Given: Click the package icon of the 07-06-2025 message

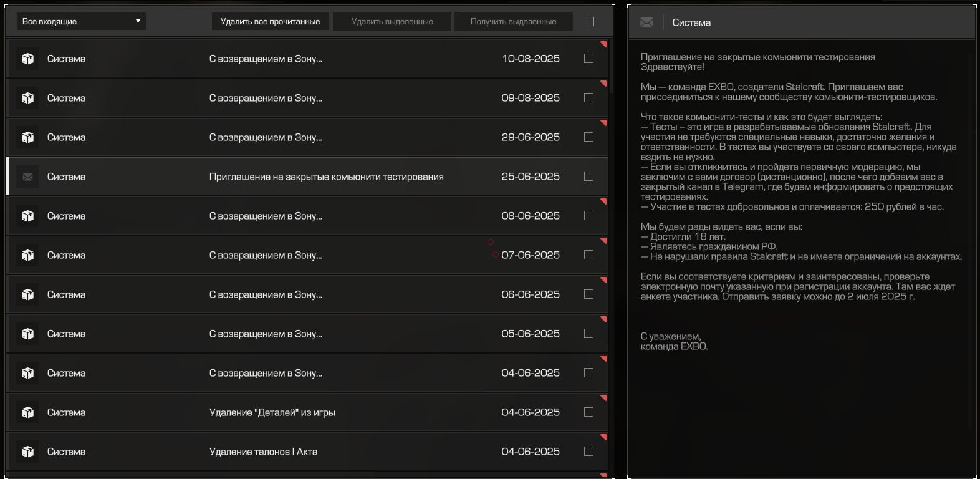Looking at the screenshot, I should pyautogui.click(x=27, y=255).
